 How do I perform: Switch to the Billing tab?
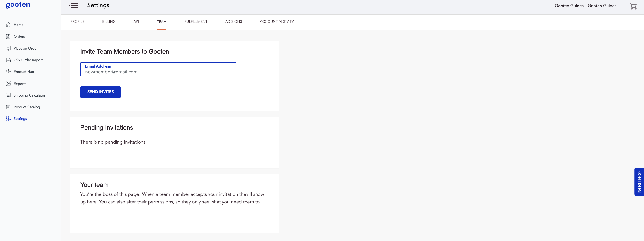pyautogui.click(x=109, y=21)
